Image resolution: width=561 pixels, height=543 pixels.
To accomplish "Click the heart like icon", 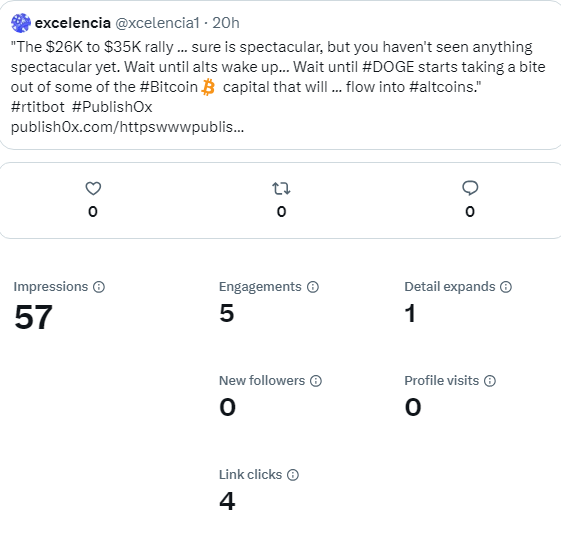I will pyautogui.click(x=93, y=188).
